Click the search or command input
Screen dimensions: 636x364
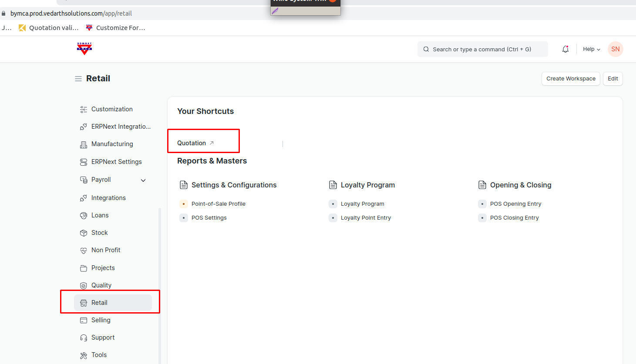[x=482, y=49]
